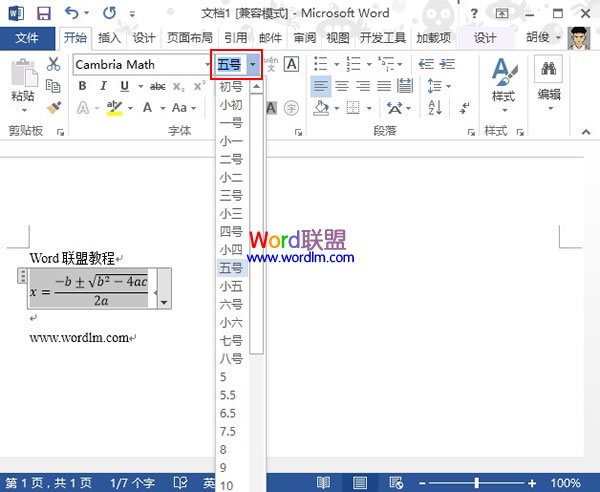This screenshot has width=600, height=492.
Task: Open the font dialog launcher
Action: 298,132
